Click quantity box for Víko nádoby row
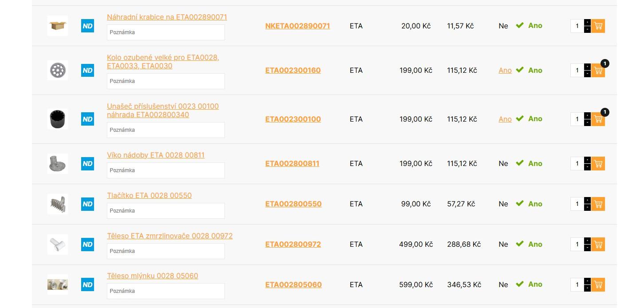644x308 pixels. point(577,163)
